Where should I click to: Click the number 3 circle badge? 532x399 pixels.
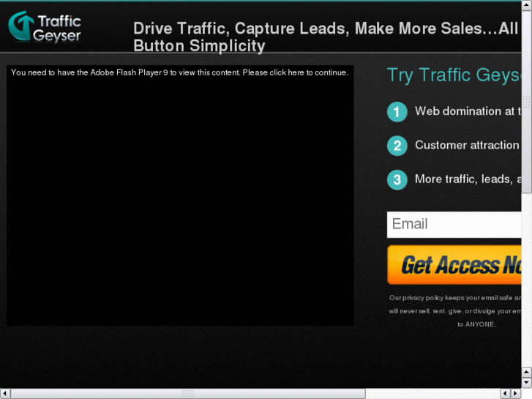(397, 179)
